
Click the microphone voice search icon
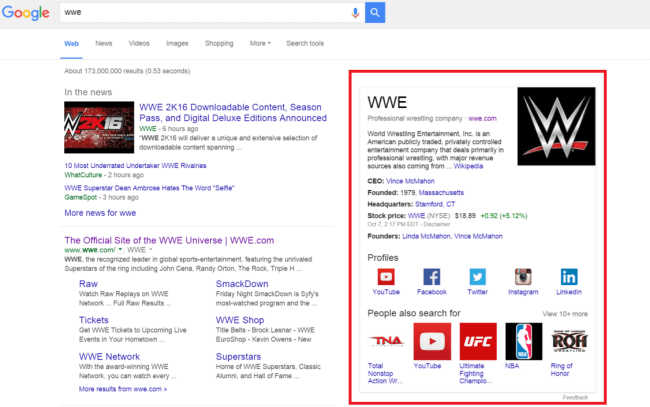[355, 13]
